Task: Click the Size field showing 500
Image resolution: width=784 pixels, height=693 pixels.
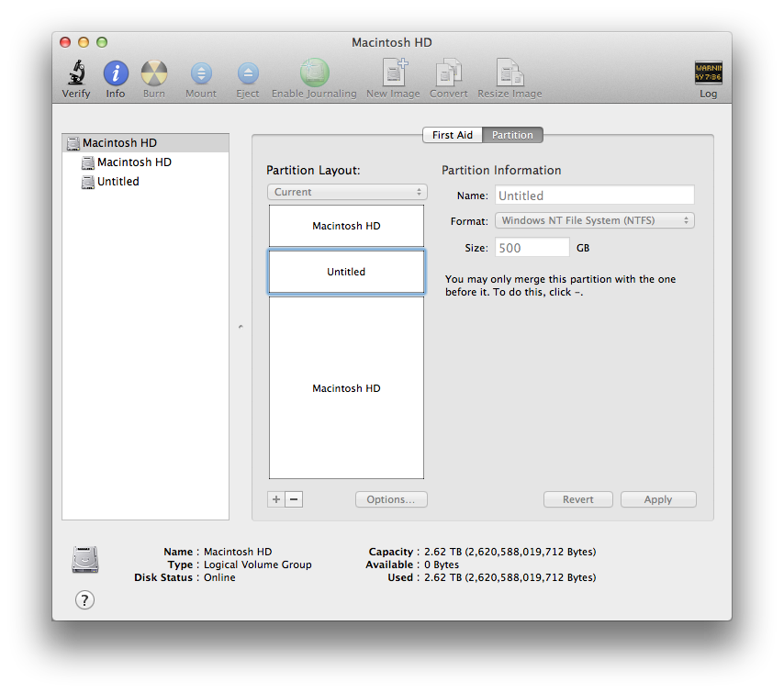Action: [x=532, y=248]
